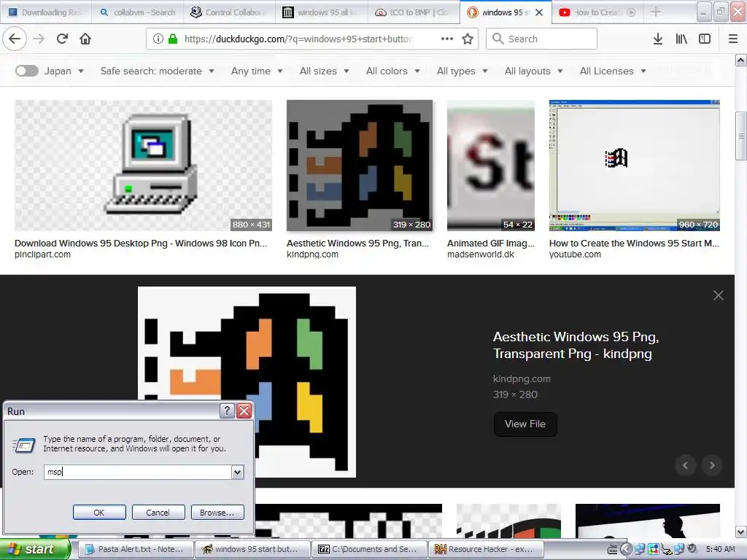Switch to the YouTube 'How to Crea...' tab
The width and height of the screenshot is (747, 560).
[598, 12]
